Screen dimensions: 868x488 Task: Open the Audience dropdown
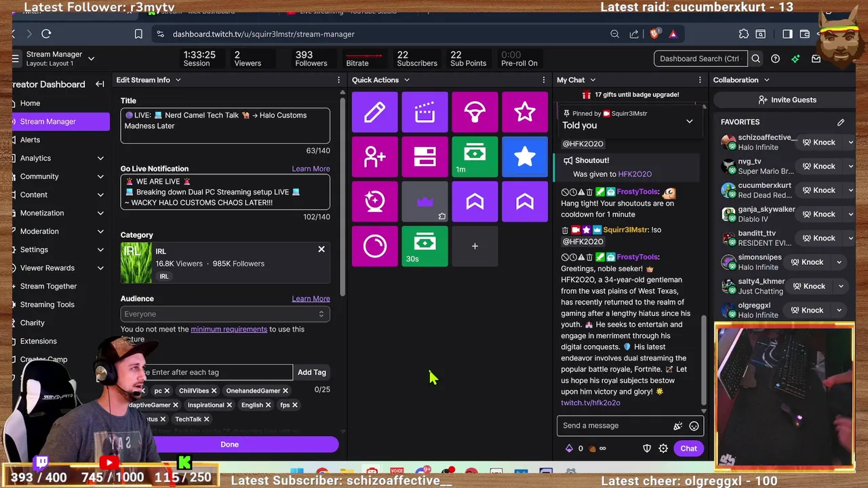pyautogui.click(x=225, y=314)
